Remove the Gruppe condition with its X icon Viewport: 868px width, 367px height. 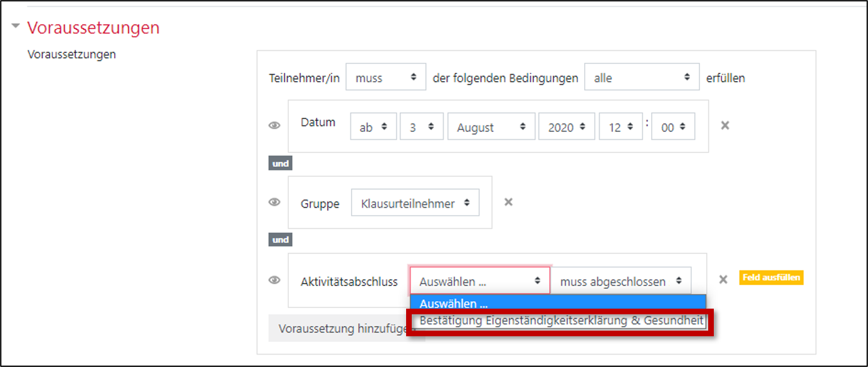(x=508, y=202)
